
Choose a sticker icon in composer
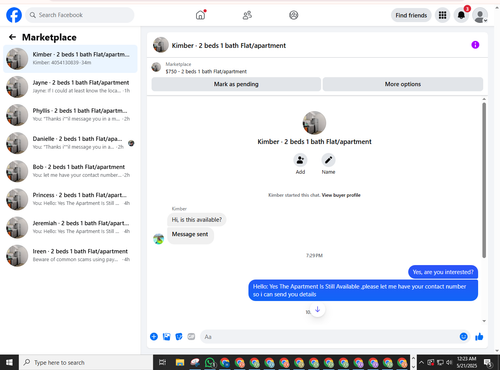pyautogui.click(x=179, y=337)
